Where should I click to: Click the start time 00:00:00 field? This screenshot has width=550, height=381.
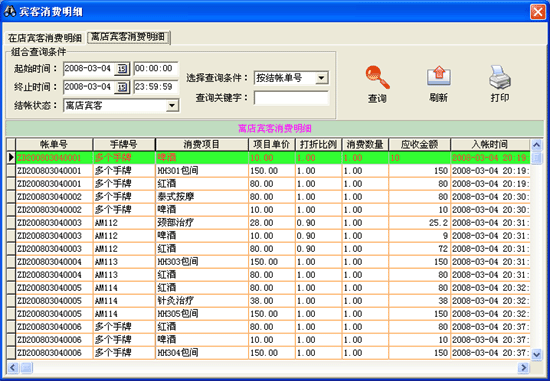[x=156, y=68]
